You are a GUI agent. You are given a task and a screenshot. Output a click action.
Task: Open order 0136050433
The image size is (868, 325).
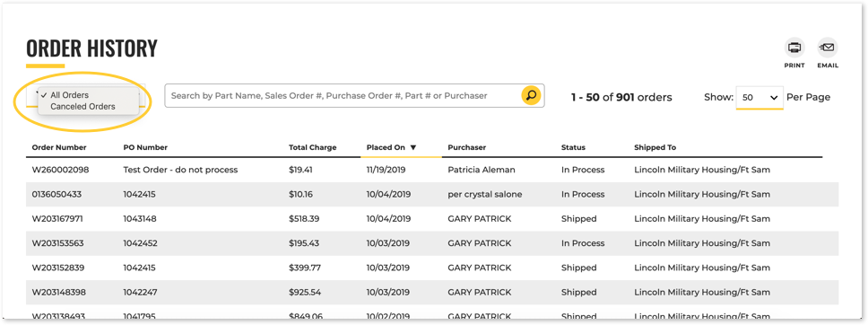point(57,194)
